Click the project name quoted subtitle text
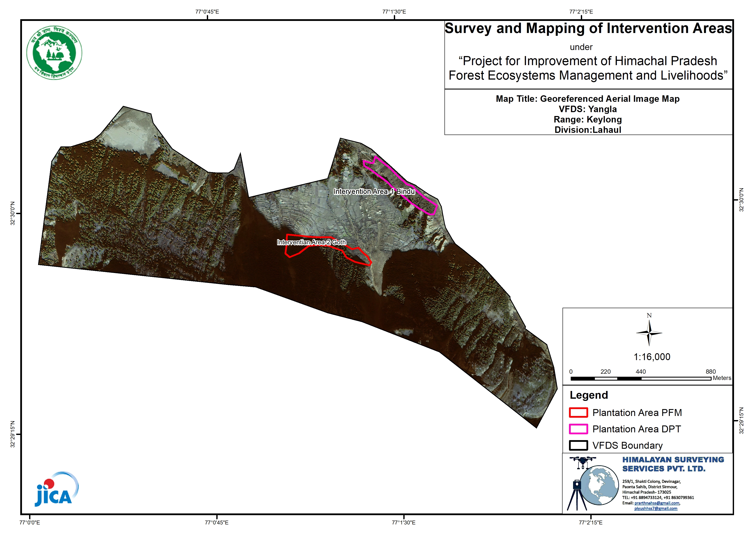This screenshot has width=756, height=535. coord(588,68)
